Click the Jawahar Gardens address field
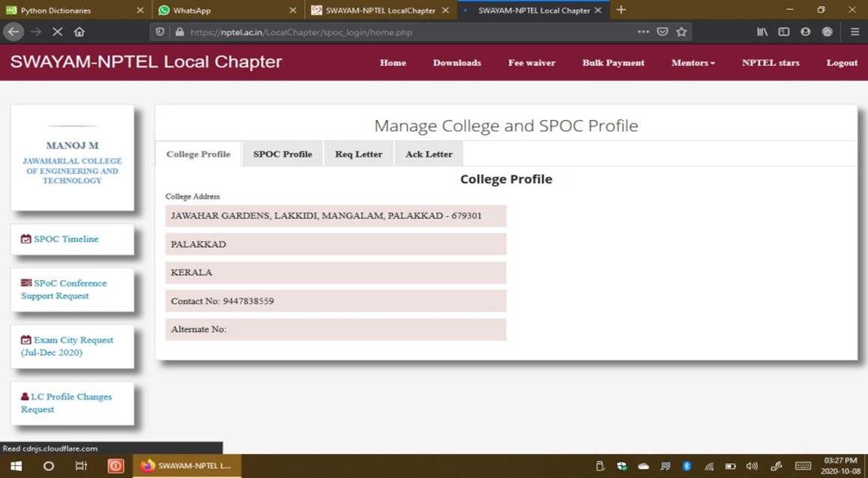Screen dimensions: 868x478 coord(336,216)
